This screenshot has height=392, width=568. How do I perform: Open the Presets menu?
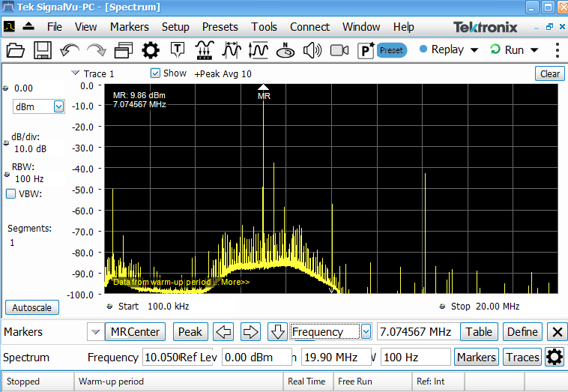pyautogui.click(x=220, y=27)
